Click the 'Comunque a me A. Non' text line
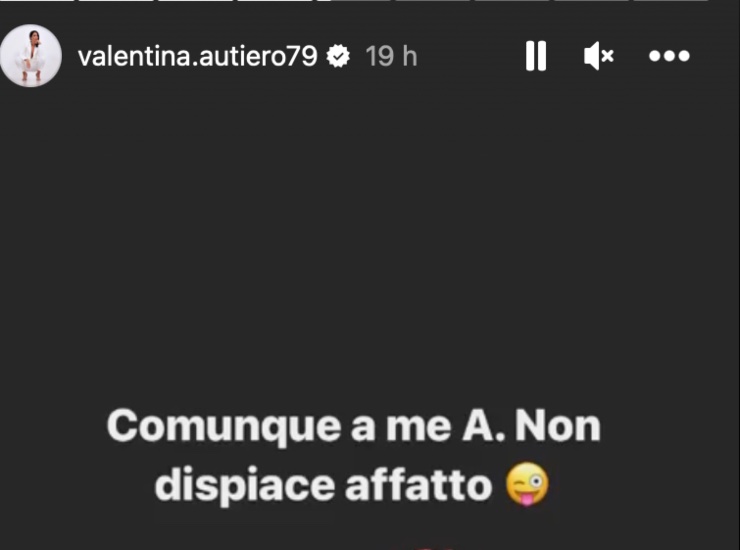The width and height of the screenshot is (740, 550). click(x=353, y=426)
